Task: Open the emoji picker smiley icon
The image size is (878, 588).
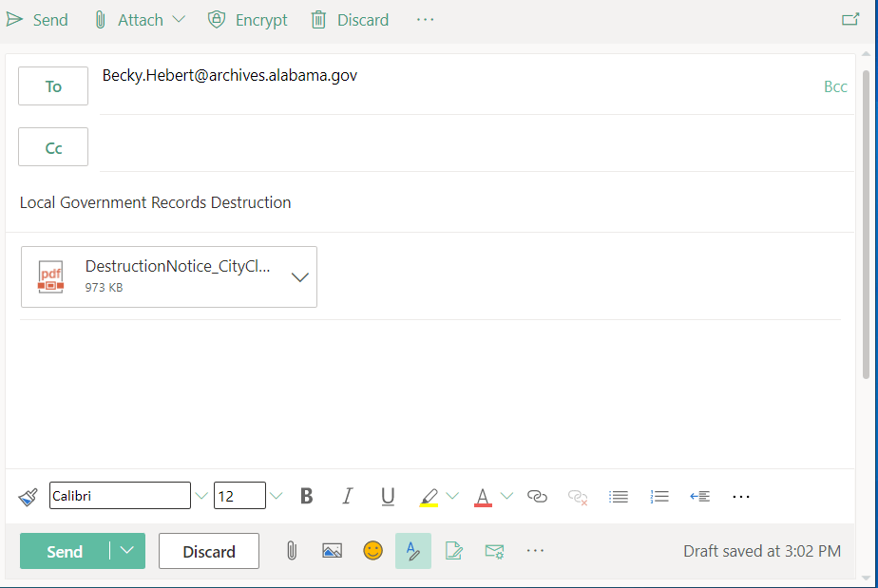Action: [372, 551]
